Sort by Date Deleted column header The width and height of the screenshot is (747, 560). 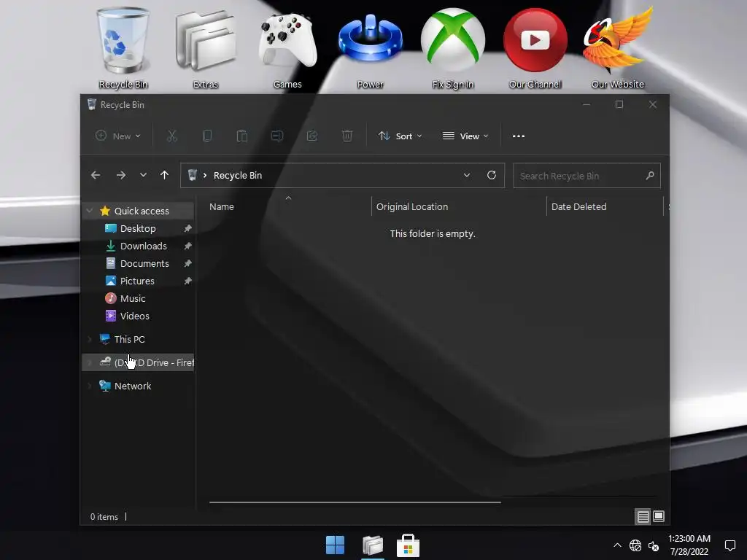(605, 206)
